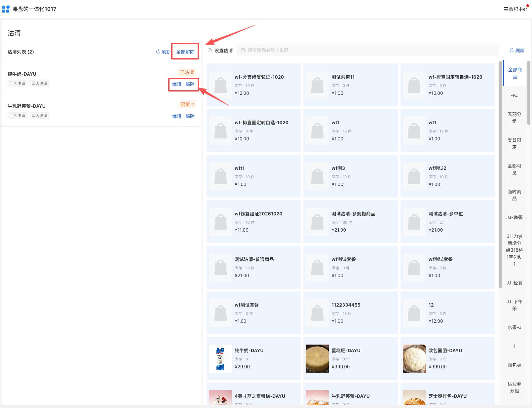
Task: Click the 欧包面团-DAYU dough thumbnail
Action: point(414,358)
